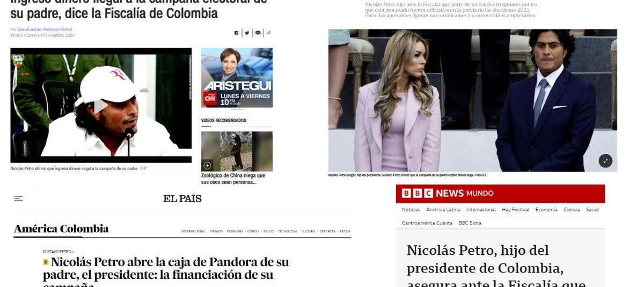This screenshot has height=287, width=644.
Task: Open author Abel Alvarado's page
Action: click(x=29, y=30)
